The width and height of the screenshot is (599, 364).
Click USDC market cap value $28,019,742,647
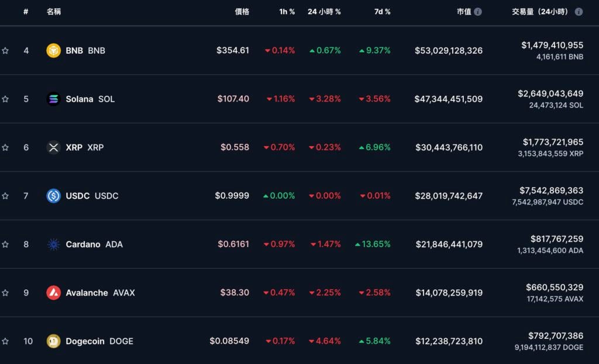pos(449,196)
